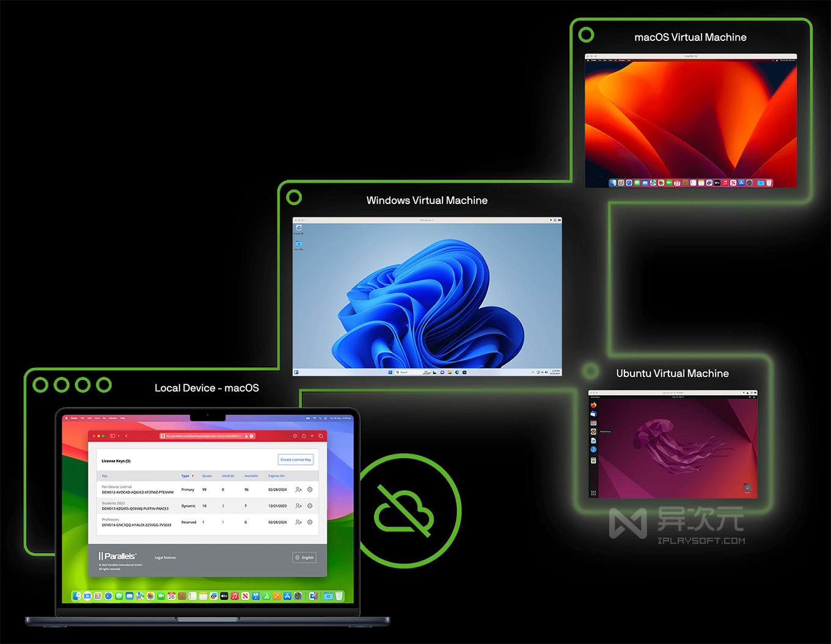Open the Help menu in the menu bar

[x=122, y=417]
